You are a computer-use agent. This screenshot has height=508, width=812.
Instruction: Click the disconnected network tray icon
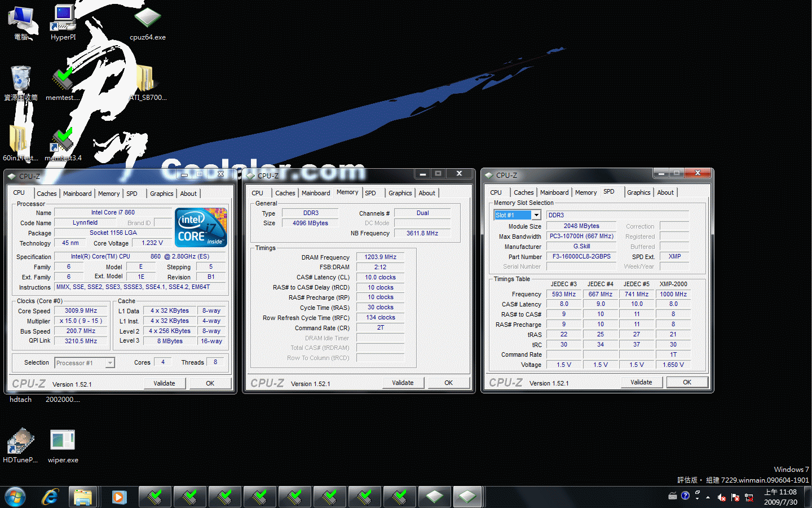749,497
